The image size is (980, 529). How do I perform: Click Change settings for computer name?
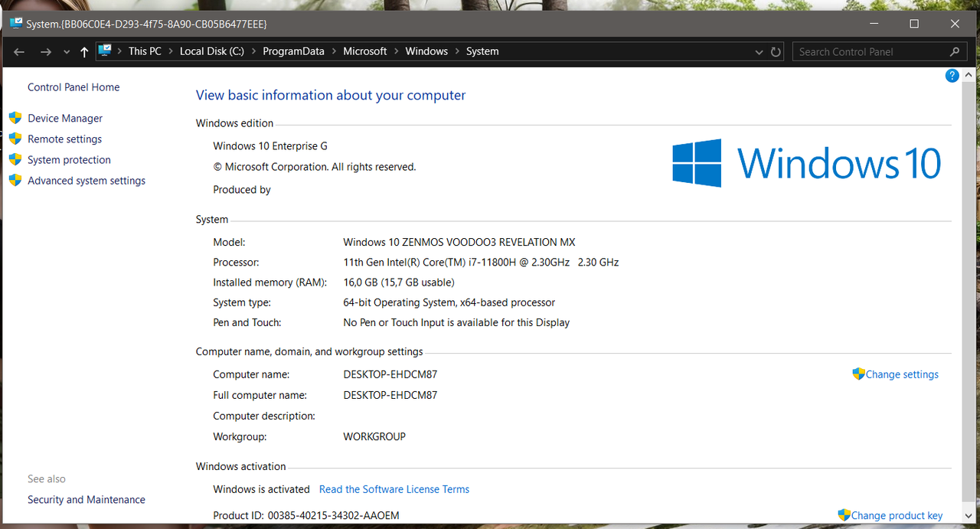[902, 374]
